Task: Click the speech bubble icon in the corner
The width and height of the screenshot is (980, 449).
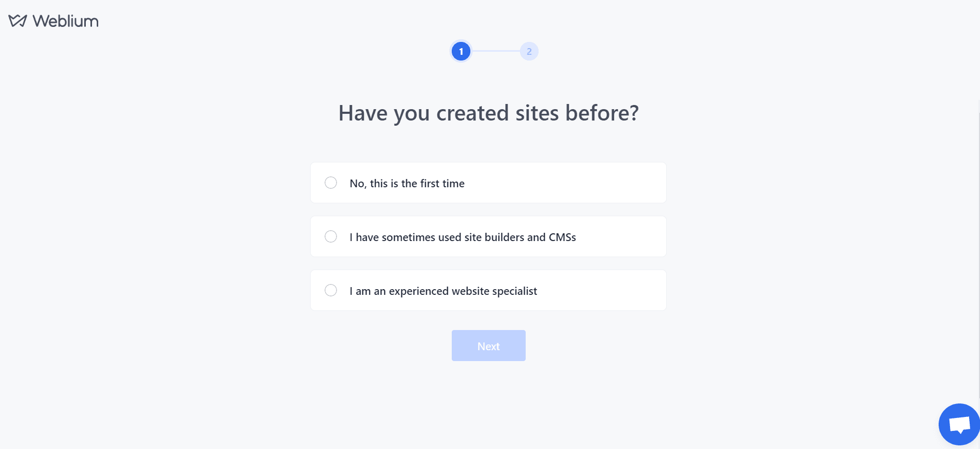Action: pos(959,424)
